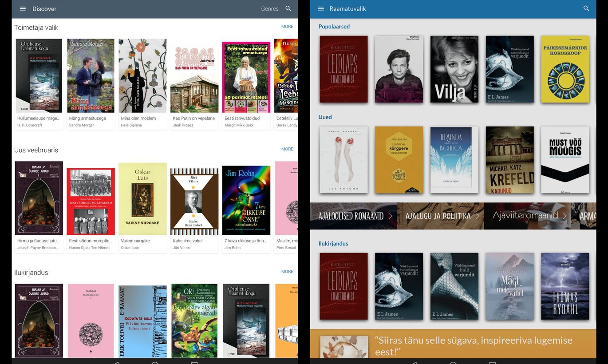Open the Vilja book cover

coord(454,69)
